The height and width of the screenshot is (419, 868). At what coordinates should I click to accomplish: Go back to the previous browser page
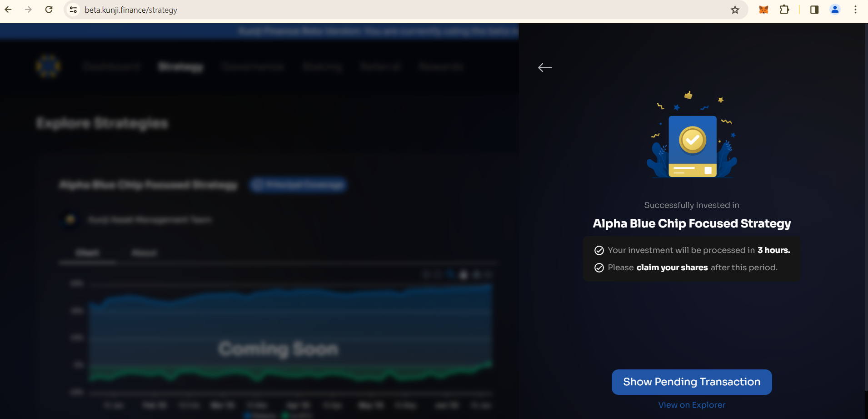tap(8, 10)
